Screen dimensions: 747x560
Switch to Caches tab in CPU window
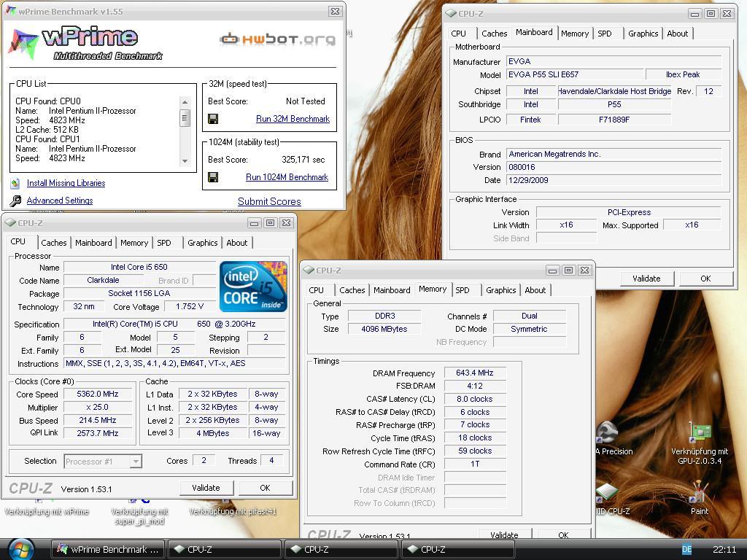coord(54,243)
